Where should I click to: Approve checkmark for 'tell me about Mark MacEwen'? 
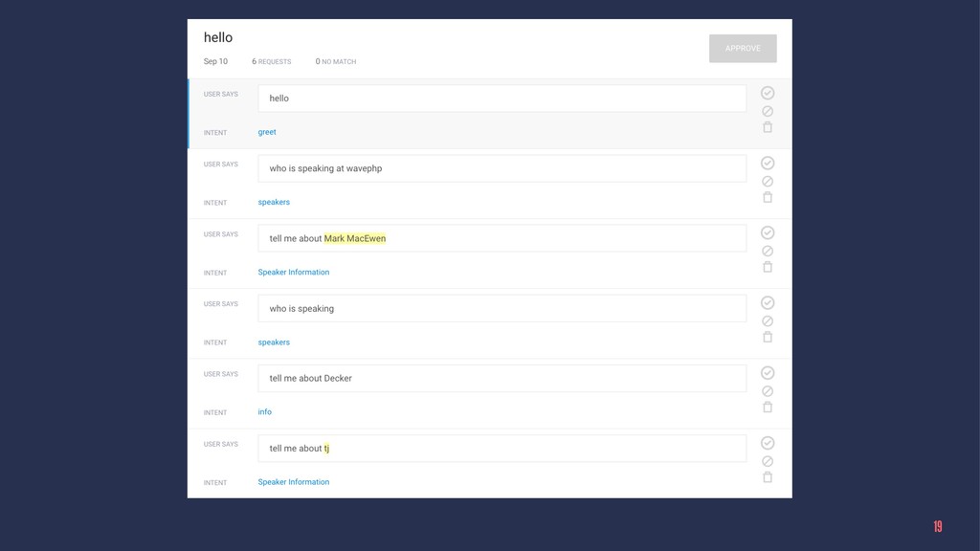[768, 233]
